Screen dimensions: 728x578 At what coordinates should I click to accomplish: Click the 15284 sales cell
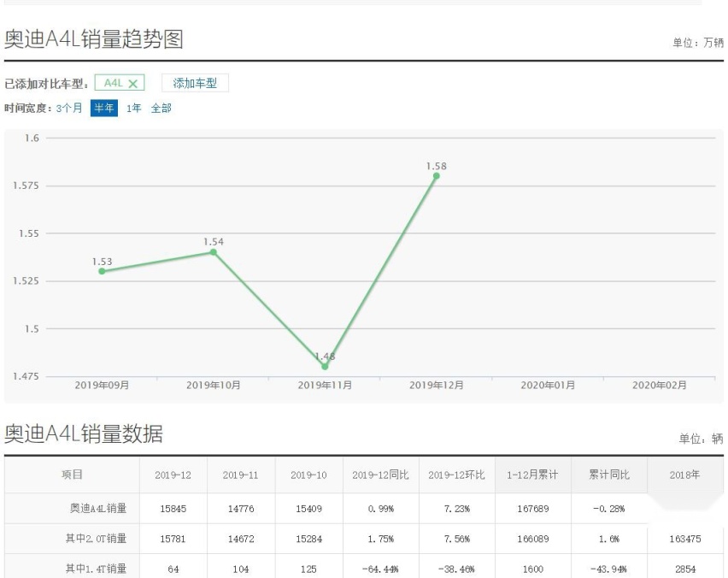(308, 539)
